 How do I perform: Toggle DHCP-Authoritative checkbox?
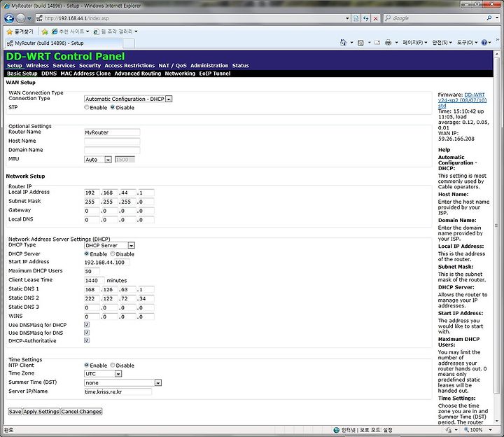(87, 340)
